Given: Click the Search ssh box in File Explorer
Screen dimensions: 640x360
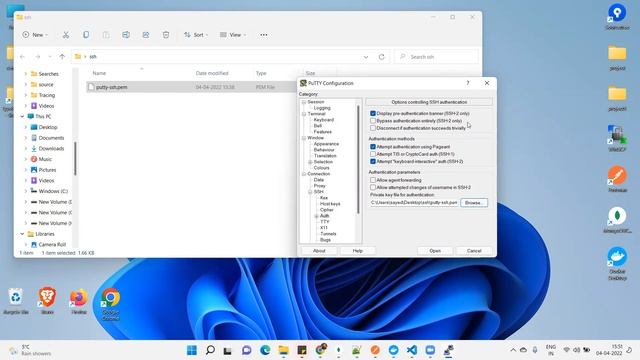Looking at the screenshot, I should coord(436,57).
